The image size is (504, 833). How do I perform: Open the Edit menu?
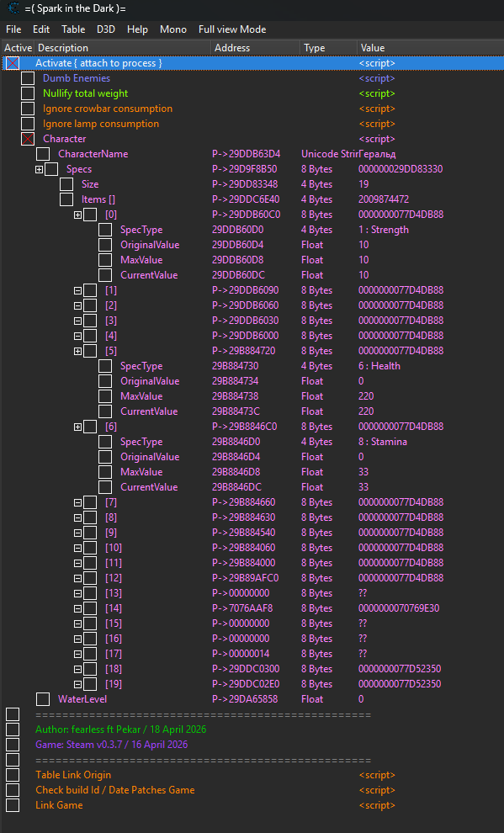(x=41, y=29)
